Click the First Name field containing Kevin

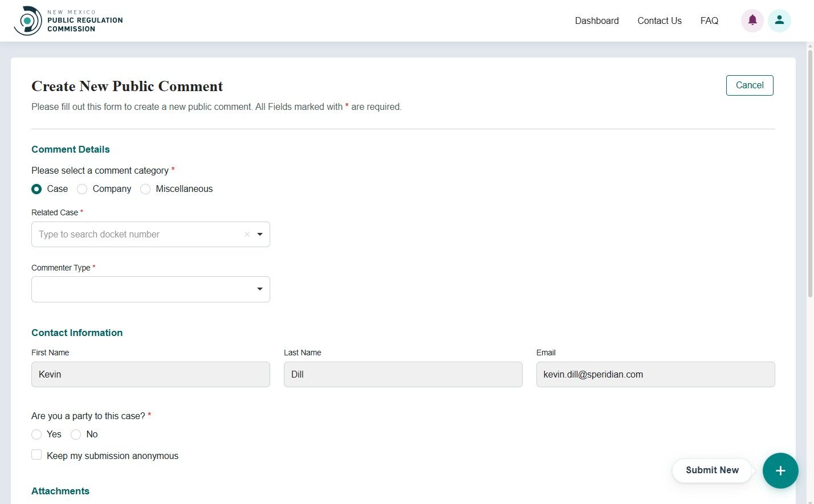click(x=150, y=374)
